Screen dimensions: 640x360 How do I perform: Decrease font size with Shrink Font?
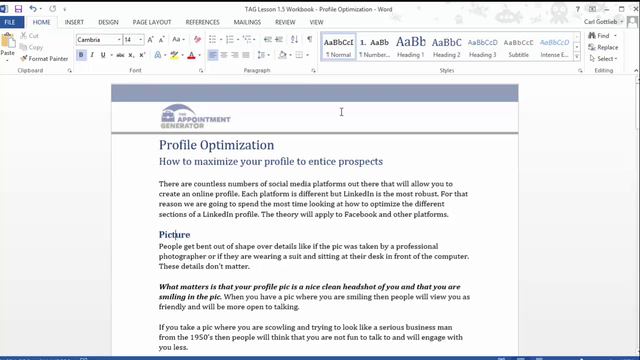(x=161, y=40)
